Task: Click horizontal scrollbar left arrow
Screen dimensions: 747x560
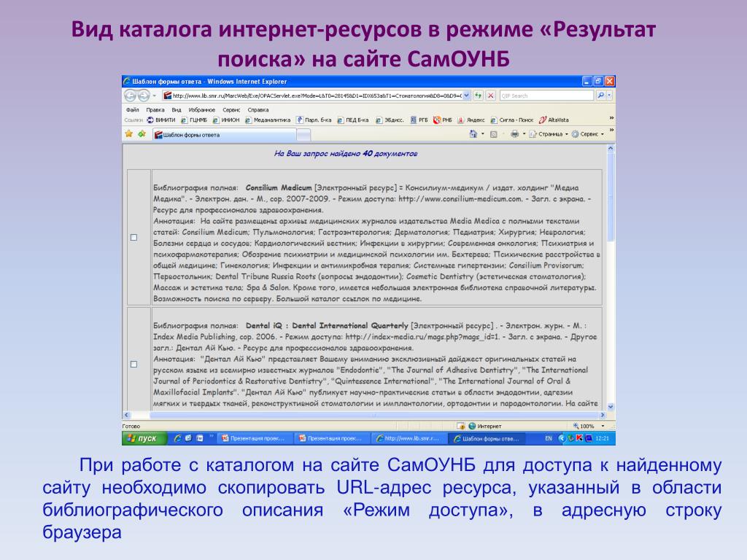Action: pos(126,415)
